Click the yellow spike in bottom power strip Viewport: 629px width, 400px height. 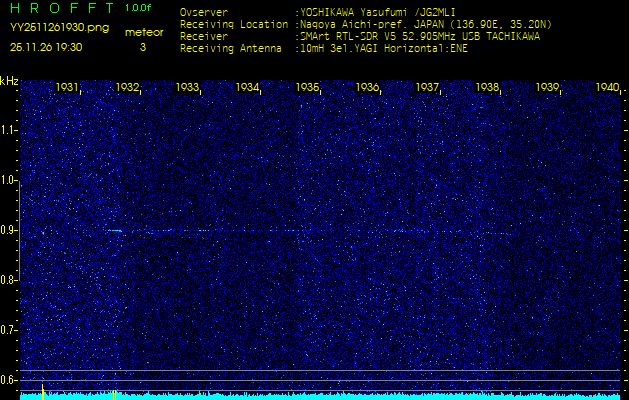click(43, 389)
